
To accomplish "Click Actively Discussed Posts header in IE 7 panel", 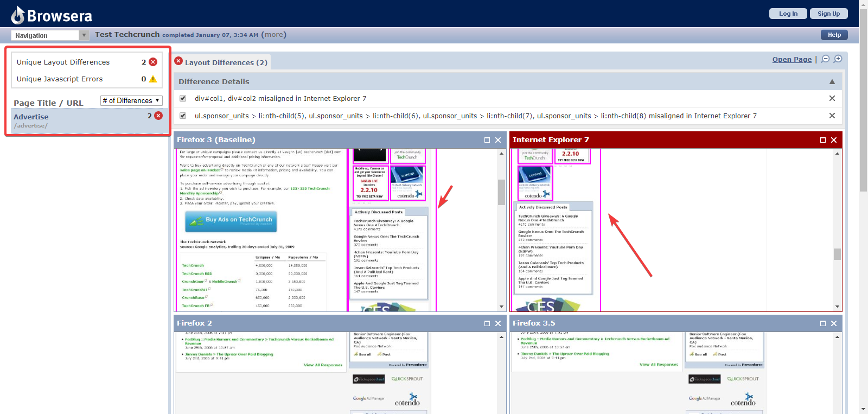I will coord(543,207).
